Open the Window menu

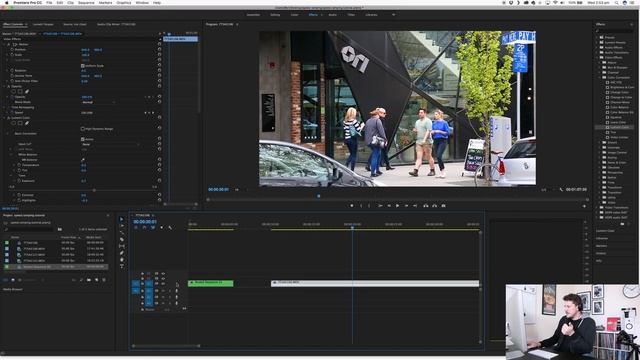point(142,2)
